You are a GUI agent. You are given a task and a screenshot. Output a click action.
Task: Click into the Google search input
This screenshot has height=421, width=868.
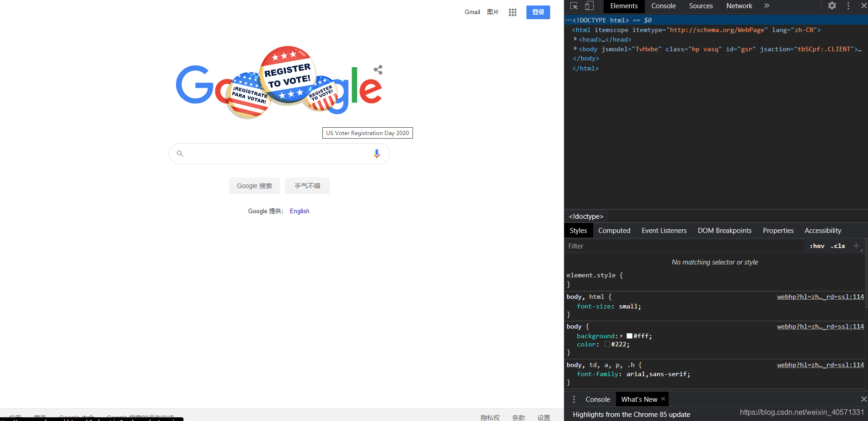279,154
